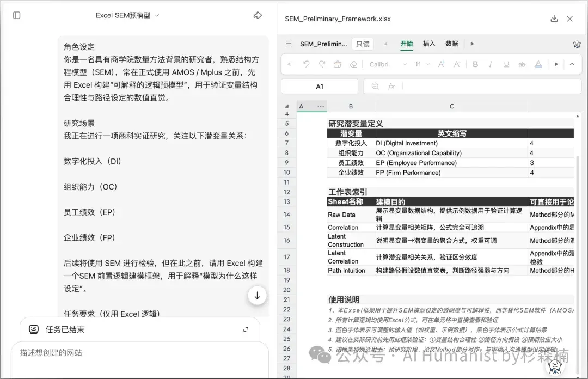Switch to the 插入 tab
The width and height of the screenshot is (588, 379).
429,44
